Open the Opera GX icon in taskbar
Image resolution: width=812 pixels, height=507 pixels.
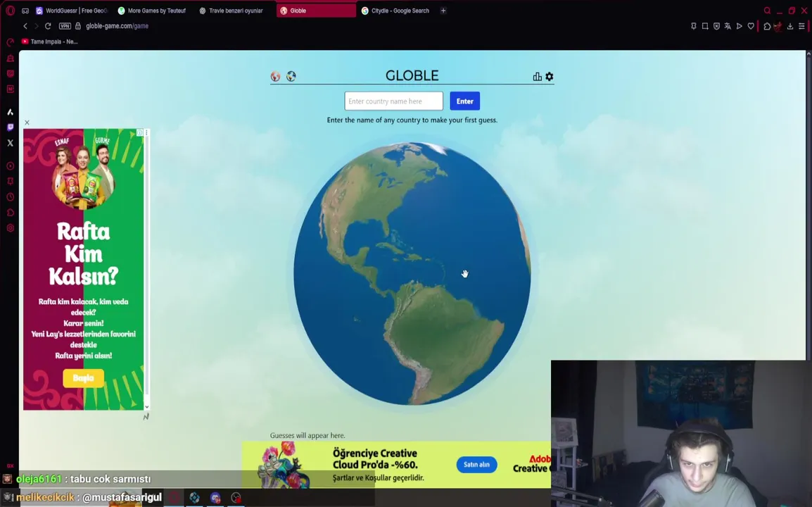point(174,498)
